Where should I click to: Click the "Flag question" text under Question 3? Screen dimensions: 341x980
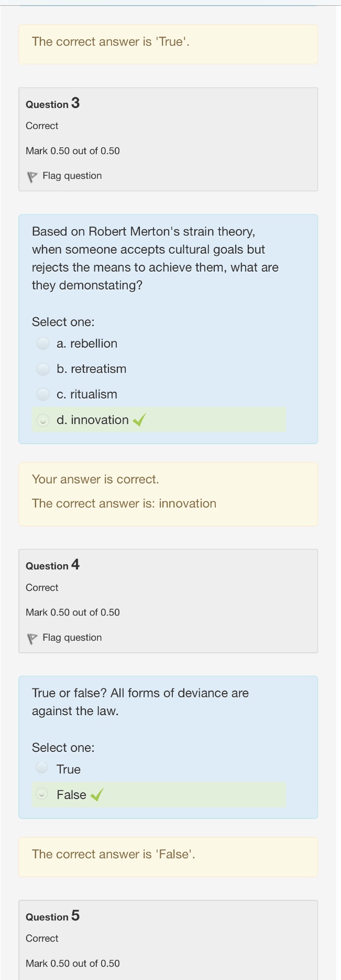pos(72,176)
